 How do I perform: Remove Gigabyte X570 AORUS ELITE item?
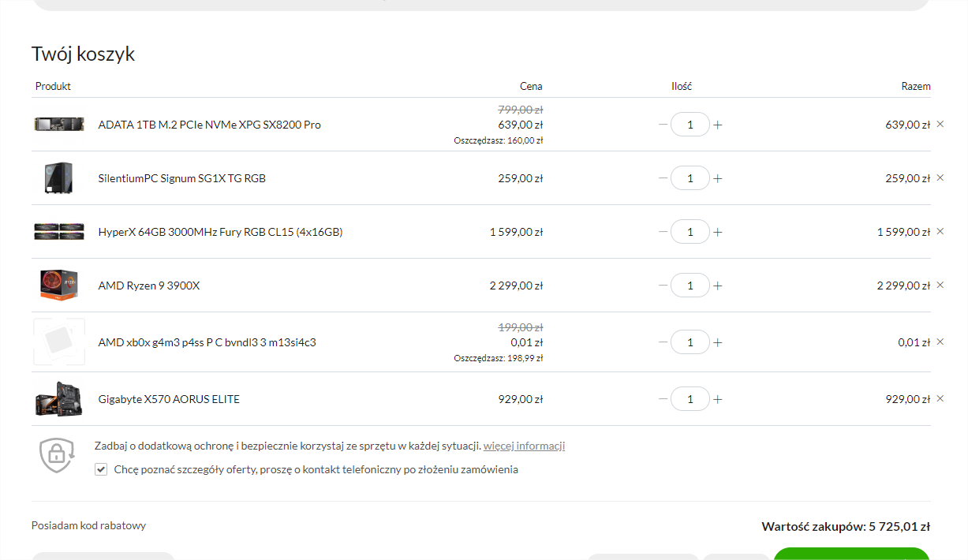tap(940, 398)
